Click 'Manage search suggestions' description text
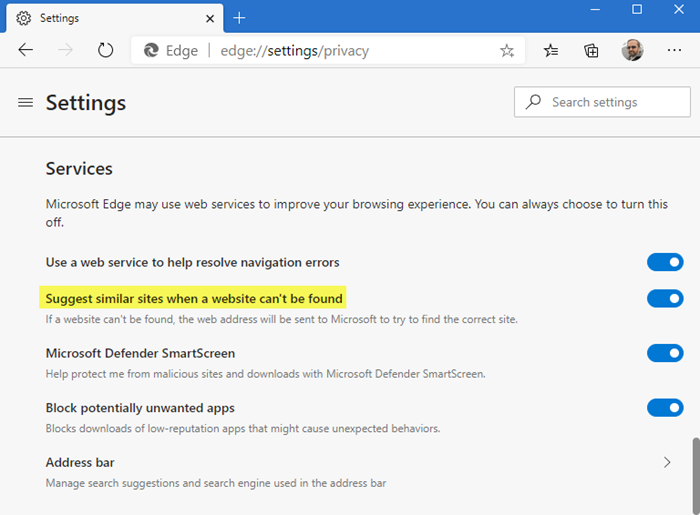 216,483
